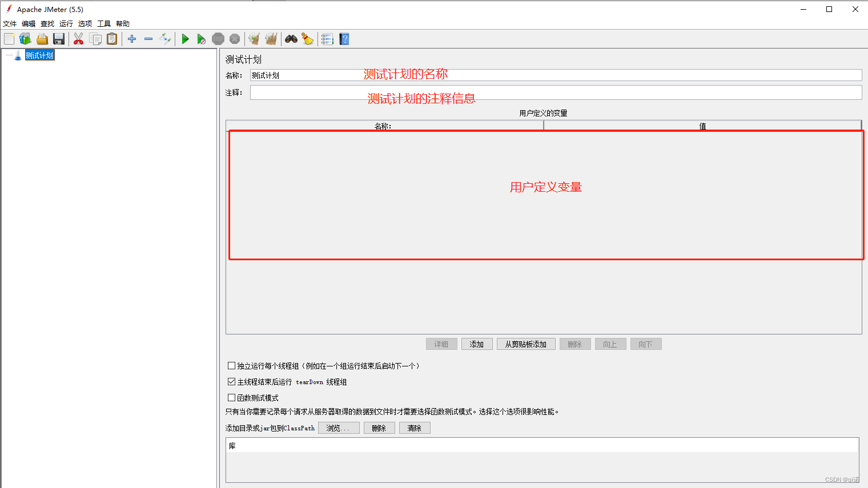Viewport: 868px width, 488px height.
Task: Select the test plan flask icon in tree
Action: tap(18, 55)
